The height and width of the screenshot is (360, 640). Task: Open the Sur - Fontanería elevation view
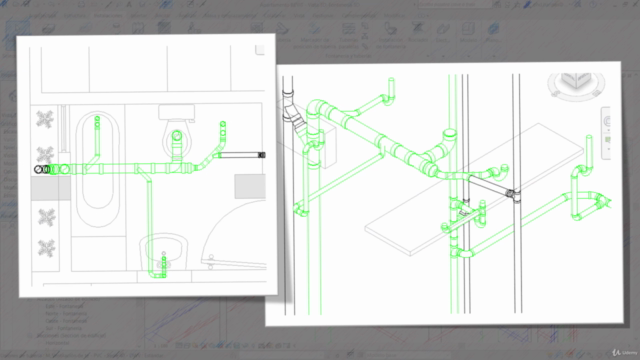click(63, 328)
